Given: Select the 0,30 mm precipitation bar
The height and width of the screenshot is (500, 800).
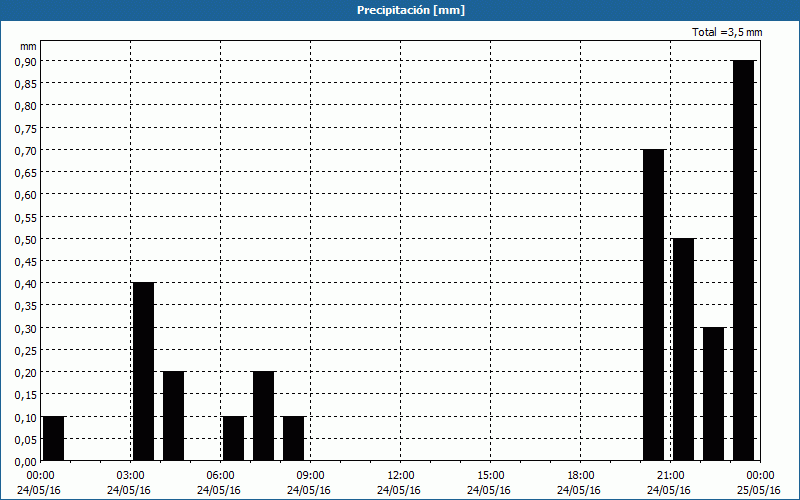Looking at the screenshot, I should 713,394.
